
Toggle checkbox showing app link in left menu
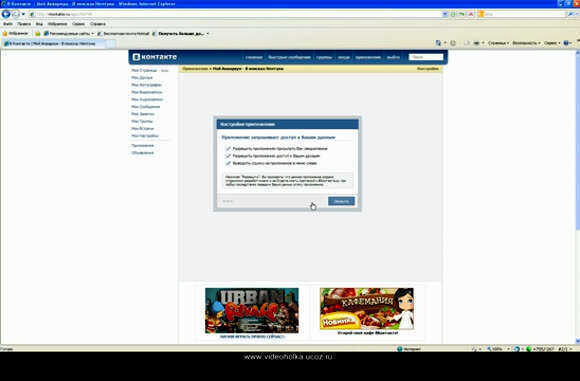(228, 163)
